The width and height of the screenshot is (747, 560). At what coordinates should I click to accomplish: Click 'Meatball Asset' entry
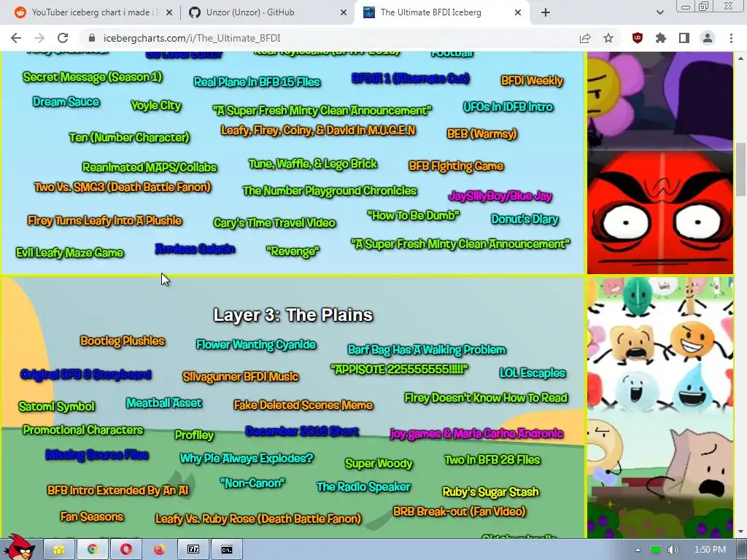point(164,402)
